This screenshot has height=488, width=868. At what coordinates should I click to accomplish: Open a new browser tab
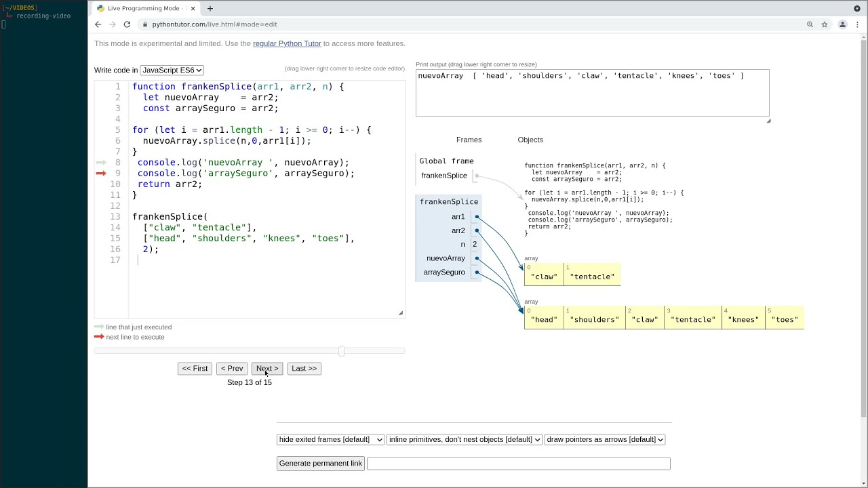pyautogui.click(x=210, y=8)
